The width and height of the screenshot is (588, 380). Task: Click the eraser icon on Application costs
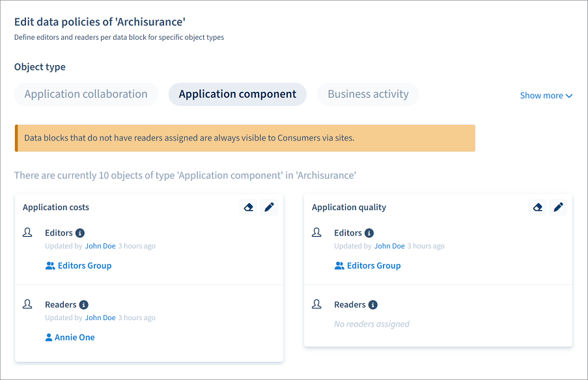pos(248,208)
